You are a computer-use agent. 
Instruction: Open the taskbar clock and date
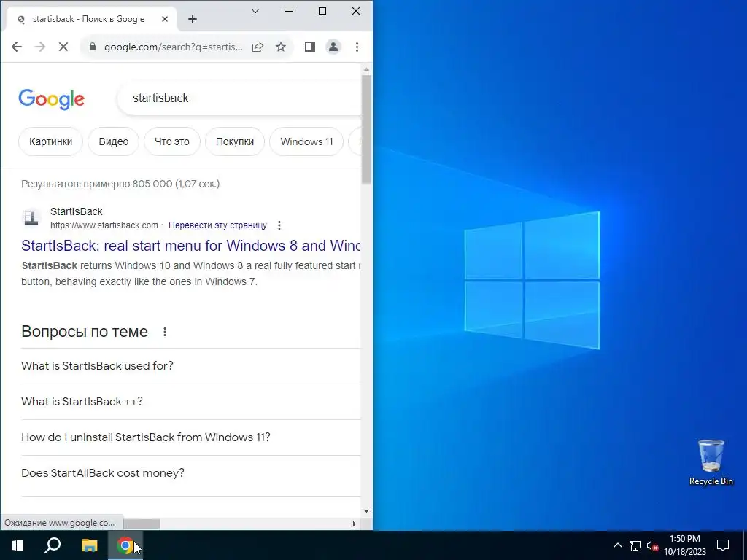pos(685,545)
